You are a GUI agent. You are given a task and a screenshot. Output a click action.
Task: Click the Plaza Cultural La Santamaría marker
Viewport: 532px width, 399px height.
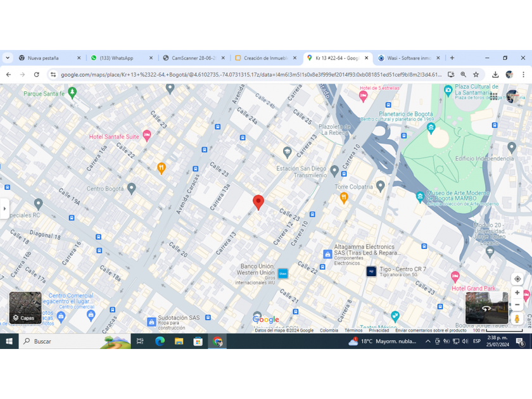448,91
